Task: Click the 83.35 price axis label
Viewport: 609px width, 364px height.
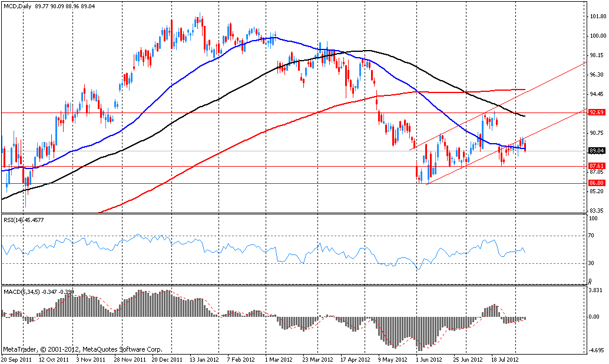Action: (x=597, y=210)
